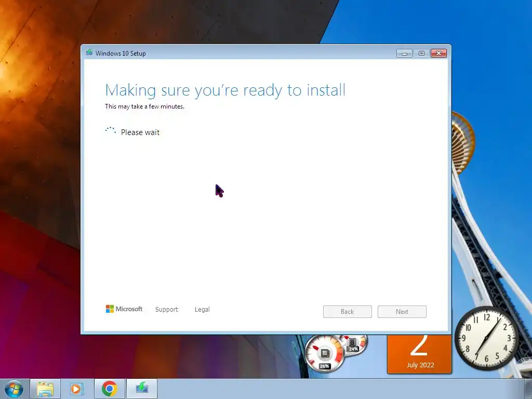Click the Show desktop button
This screenshot has height=399, width=532.
click(x=528, y=389)
